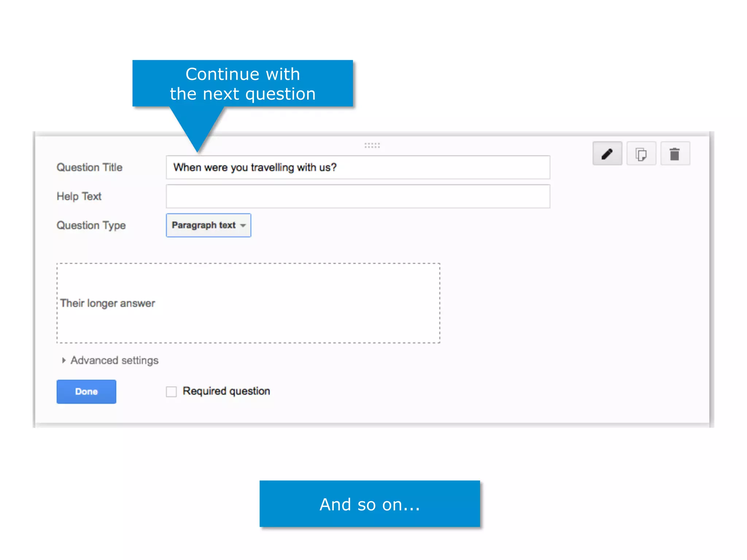Enable the Required question checkbox
The width and height of the screenshot is (747, 560).
pyautogui.click(x=171, y=392)
